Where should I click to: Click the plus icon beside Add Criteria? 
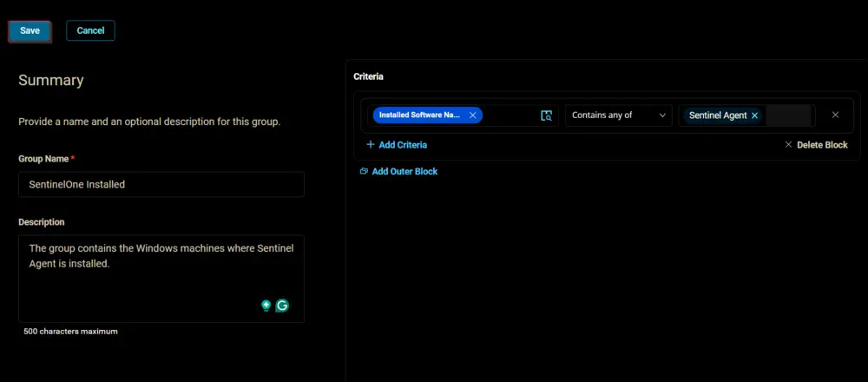tap(371, 144)
